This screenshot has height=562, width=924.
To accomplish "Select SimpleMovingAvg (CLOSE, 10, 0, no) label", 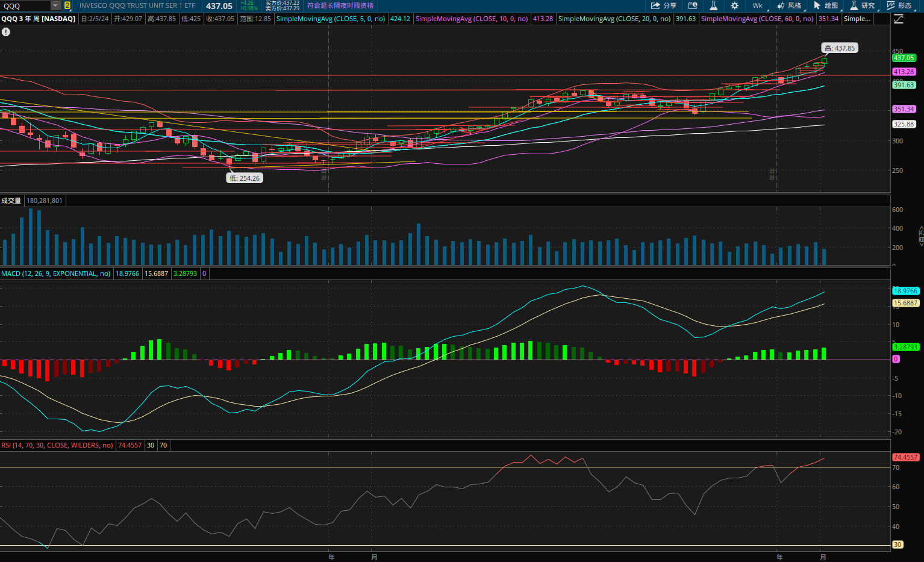I will point(472,19).
